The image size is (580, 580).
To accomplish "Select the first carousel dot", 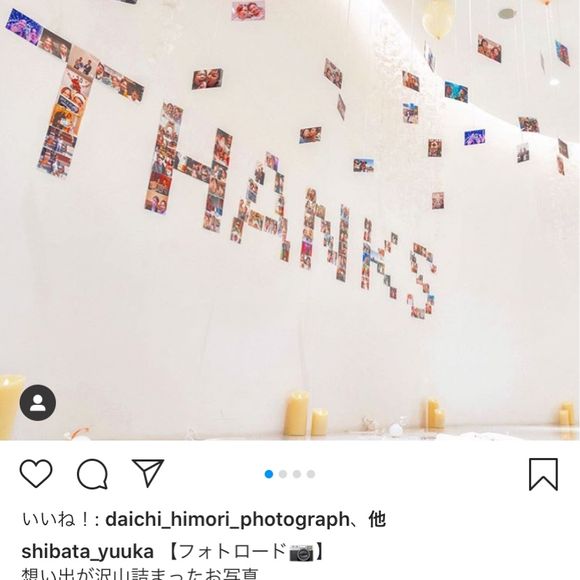I will coord(269,474).
